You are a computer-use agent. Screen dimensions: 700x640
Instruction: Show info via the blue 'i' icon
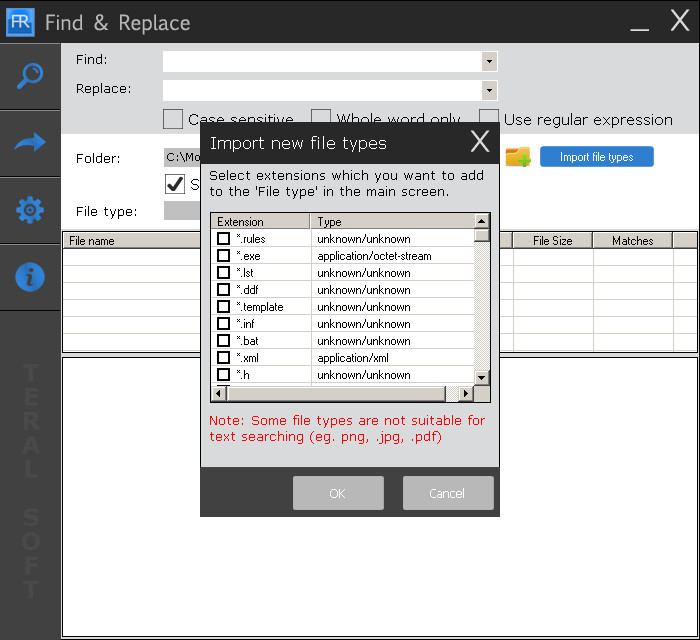(x=30, y=277)
